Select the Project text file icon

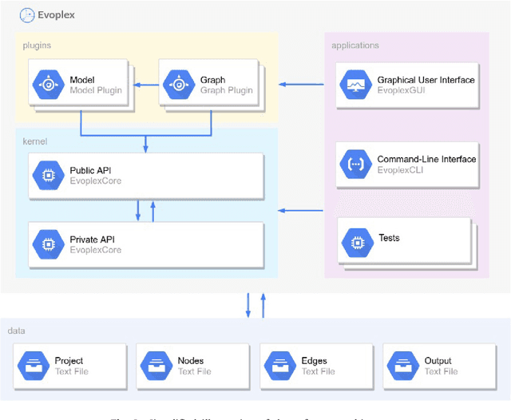33,366
